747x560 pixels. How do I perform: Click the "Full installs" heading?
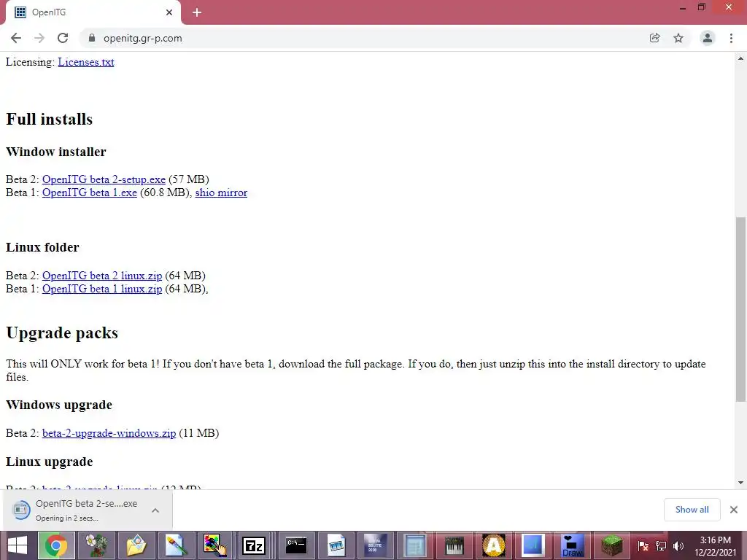49,119
